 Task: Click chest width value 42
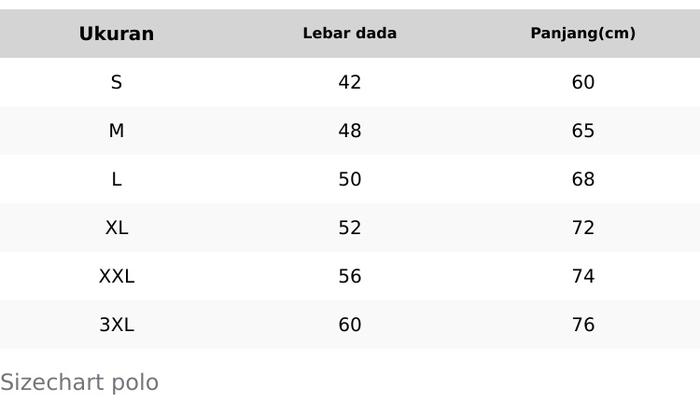[349, 82]
